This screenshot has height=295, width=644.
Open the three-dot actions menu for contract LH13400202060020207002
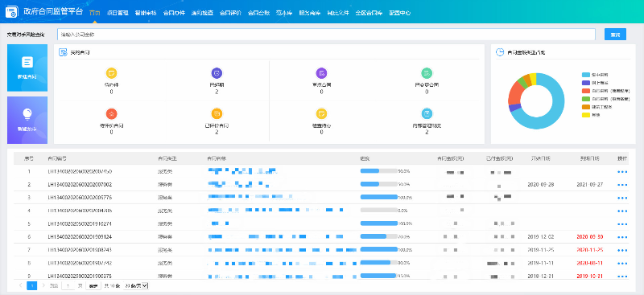(x=622, y=185)
